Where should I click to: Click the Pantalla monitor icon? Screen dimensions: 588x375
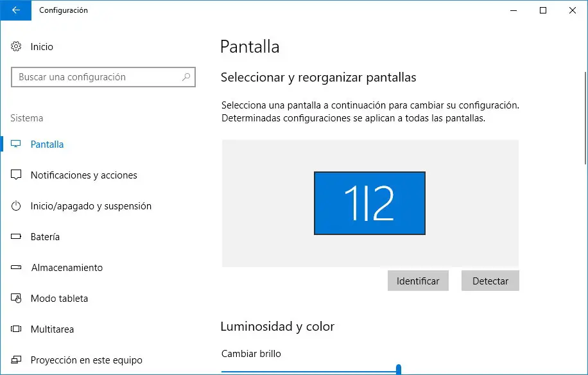pyautogui.click(x=17, y=144)
